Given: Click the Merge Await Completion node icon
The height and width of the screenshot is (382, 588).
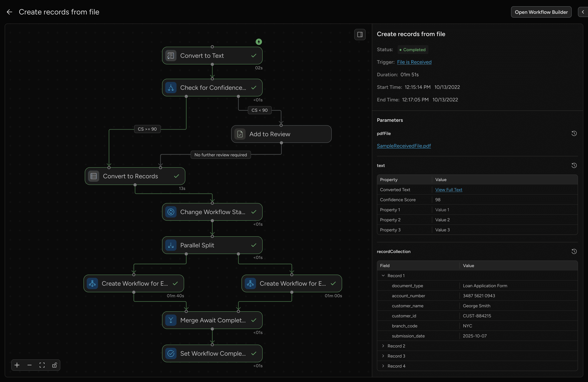Looking at the screenshot, I should click(x=171, y=320).
